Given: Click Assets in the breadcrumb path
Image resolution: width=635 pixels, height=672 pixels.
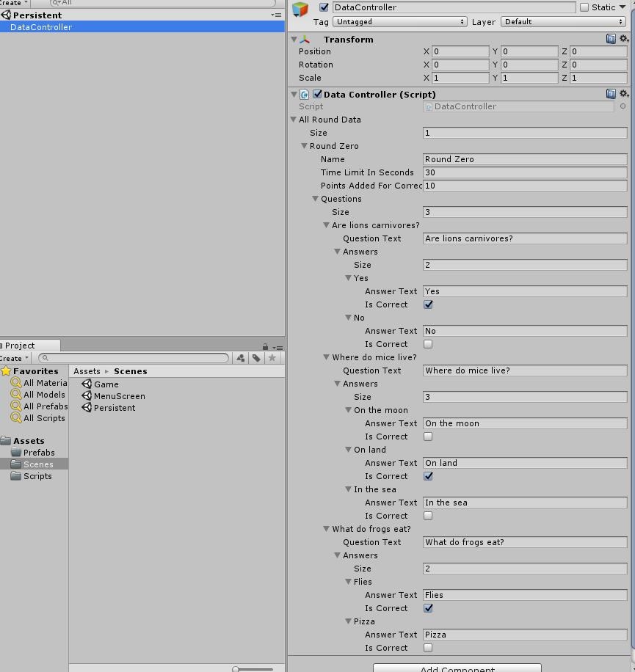Looking at the screenshot, I should tap(87, 371).
